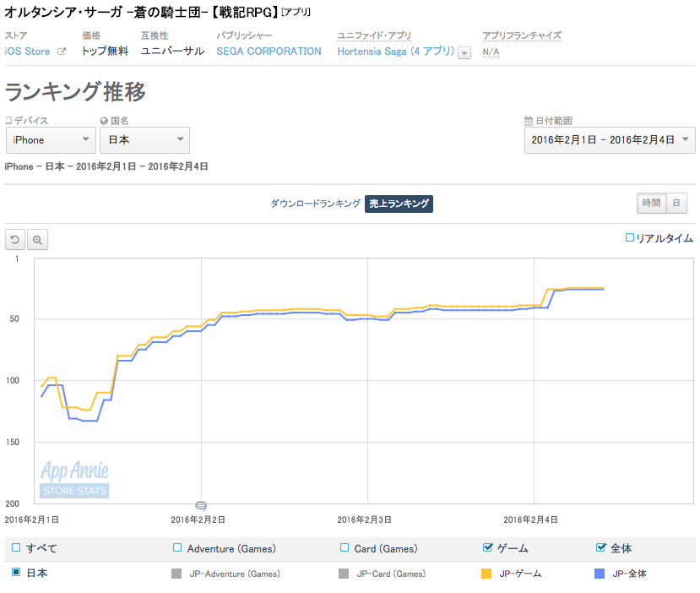Click the JP-Adventure (Games) gray swatch
This screenshot has height=593, width=700.
[x=176, y=574]
